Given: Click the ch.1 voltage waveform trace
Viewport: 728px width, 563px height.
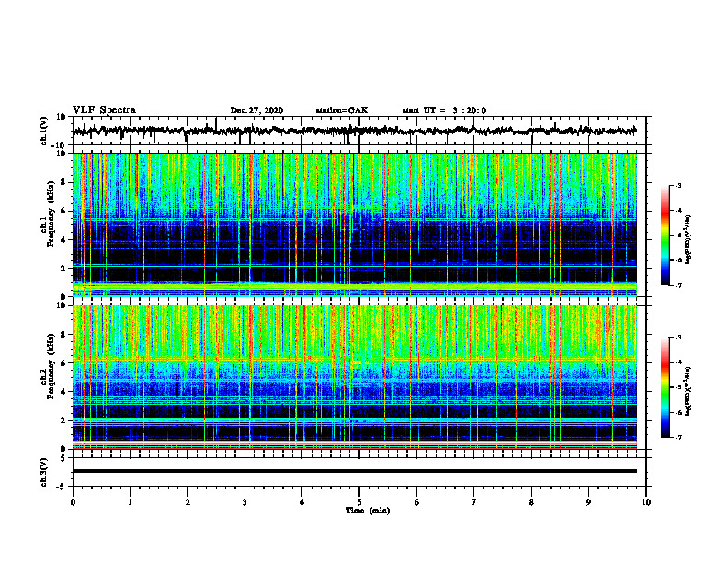Looking at the screenshot, I should [354, 131].
